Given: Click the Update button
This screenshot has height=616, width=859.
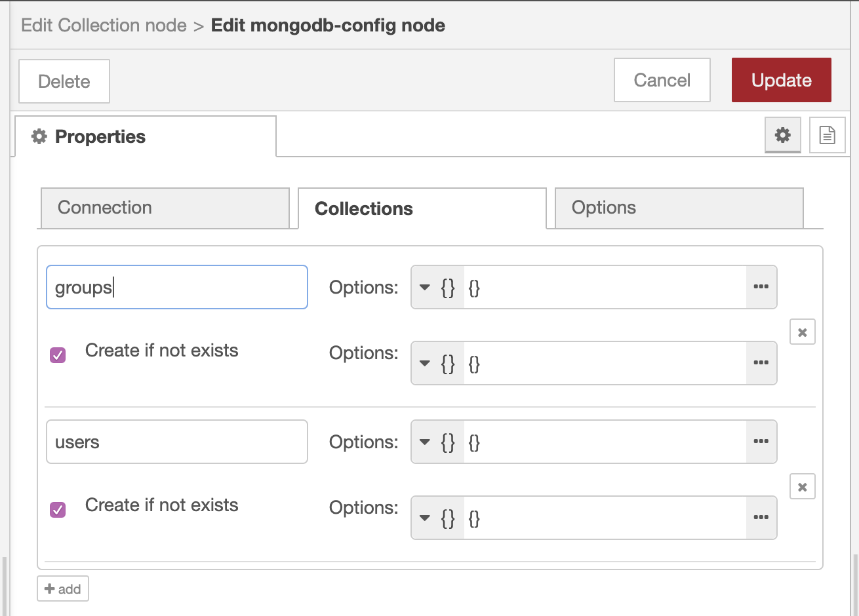Looking at the screenshot, I should [x=781, y=80].
